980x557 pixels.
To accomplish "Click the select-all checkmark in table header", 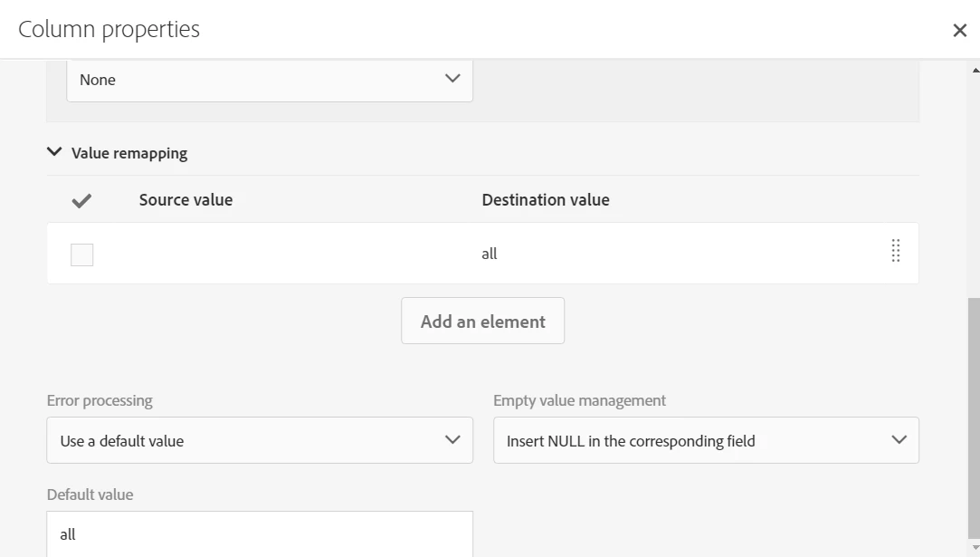I will (81, 200).
